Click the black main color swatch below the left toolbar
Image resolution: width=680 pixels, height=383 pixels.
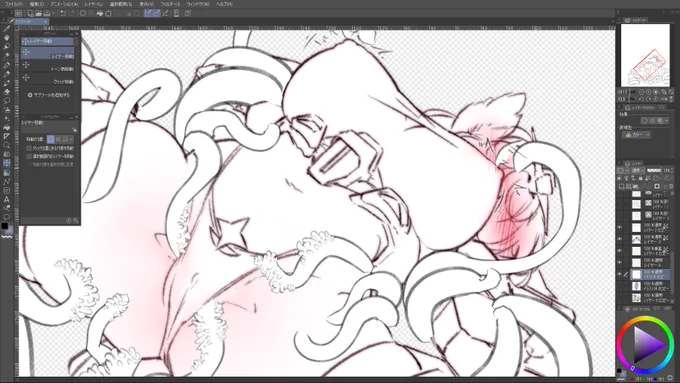click(4, 226)
